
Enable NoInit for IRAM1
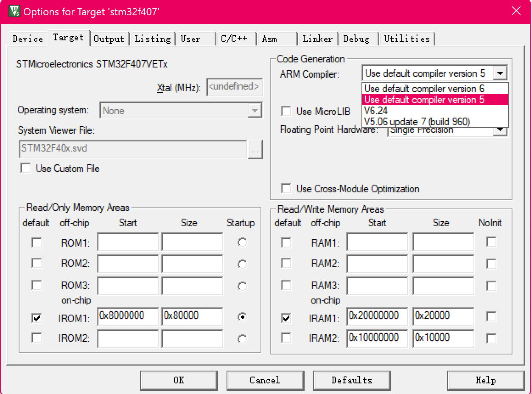point(491,316)
